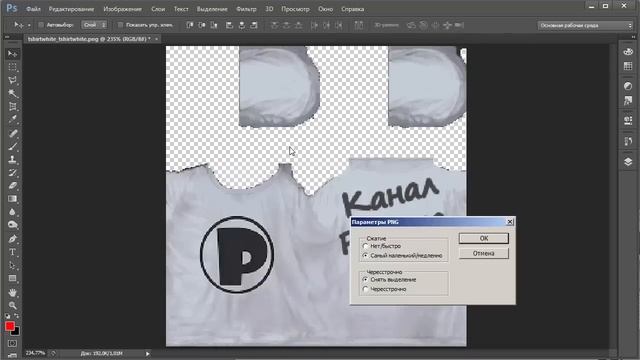Enable Показать упр. элем. checkbox
The image size is (640, 360).
click(x=120, y=25)
